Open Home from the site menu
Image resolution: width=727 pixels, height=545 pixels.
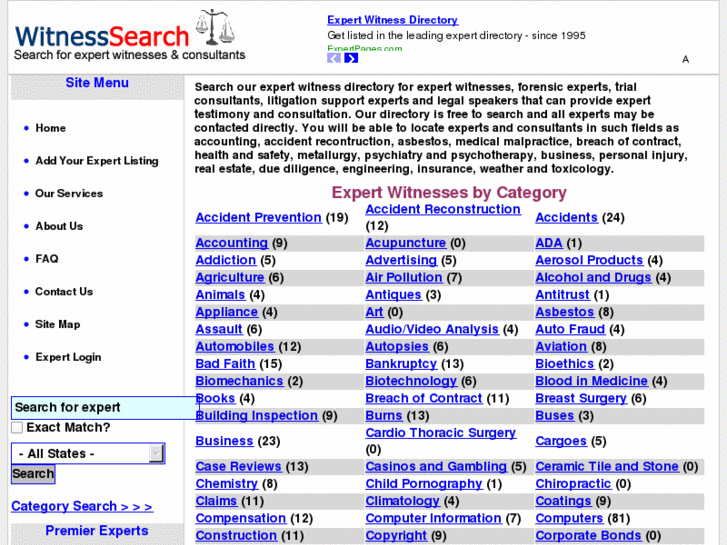tap(51, 128)
